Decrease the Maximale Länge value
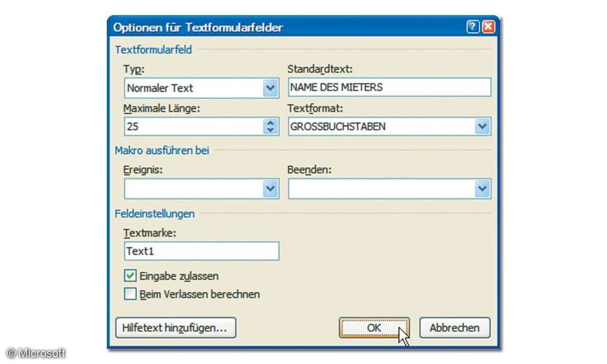607x364 pixels. click(272, 130)
